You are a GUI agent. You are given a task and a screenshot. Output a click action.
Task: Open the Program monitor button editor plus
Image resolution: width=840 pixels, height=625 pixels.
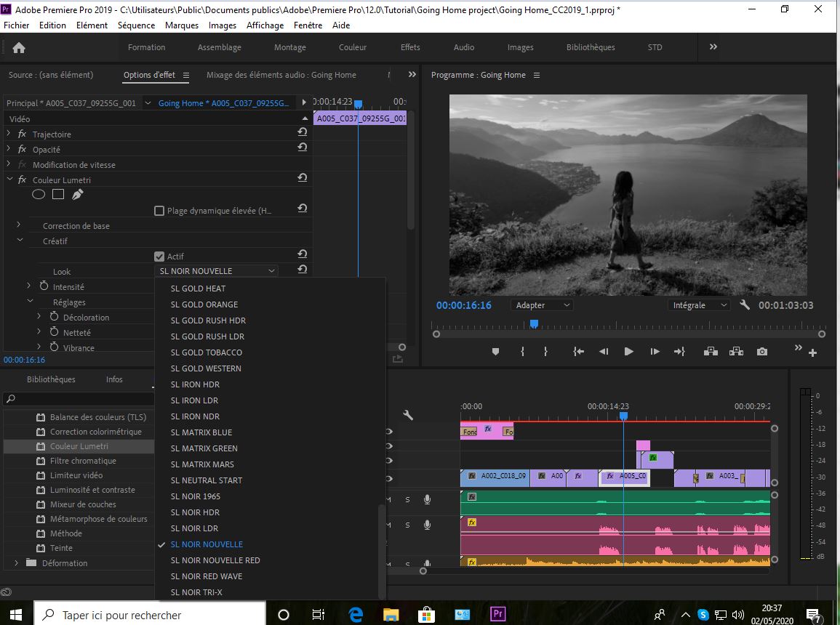pos(812,352)
